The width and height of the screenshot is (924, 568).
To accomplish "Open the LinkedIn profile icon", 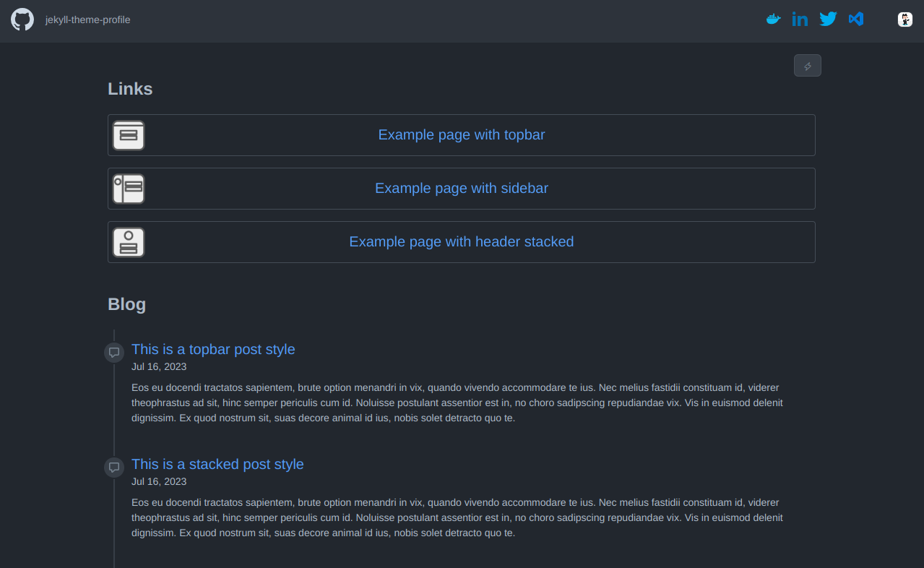I will coord(800,20).
